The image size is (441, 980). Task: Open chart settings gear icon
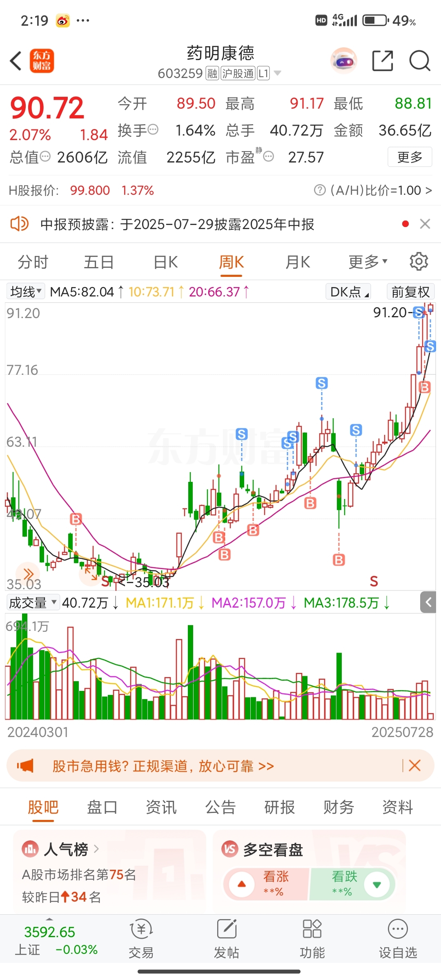419,261
